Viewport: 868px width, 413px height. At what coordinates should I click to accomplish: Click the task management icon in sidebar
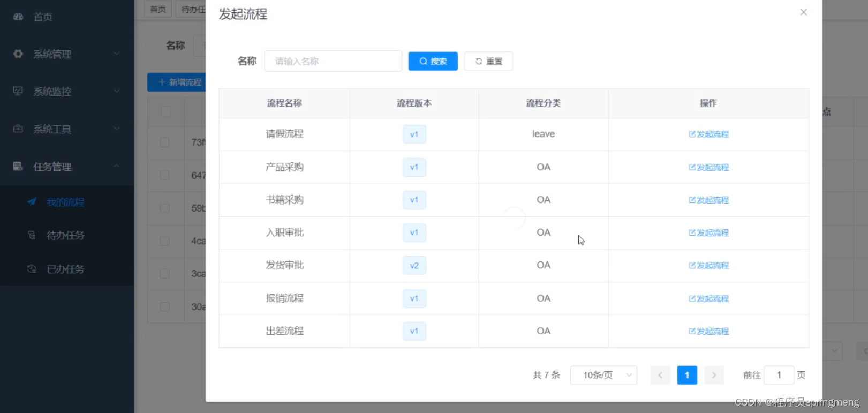coord(18,166)
